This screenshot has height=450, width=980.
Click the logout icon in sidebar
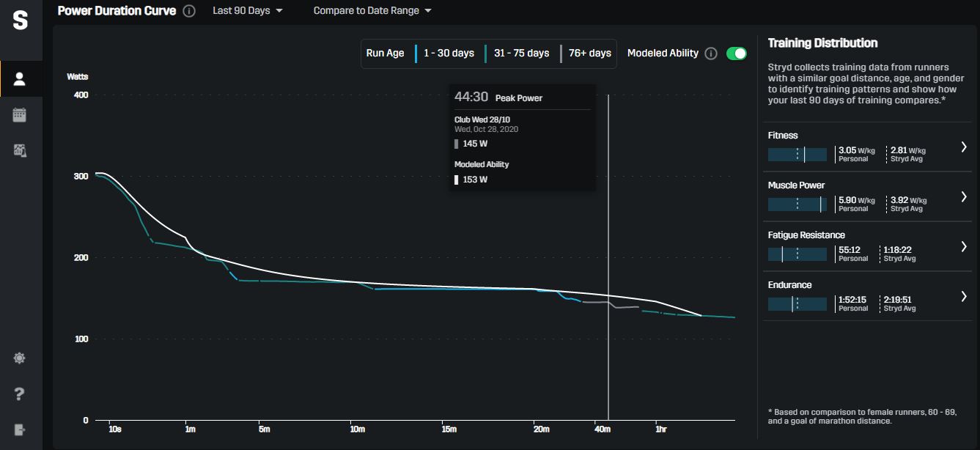tap(20, 429)
